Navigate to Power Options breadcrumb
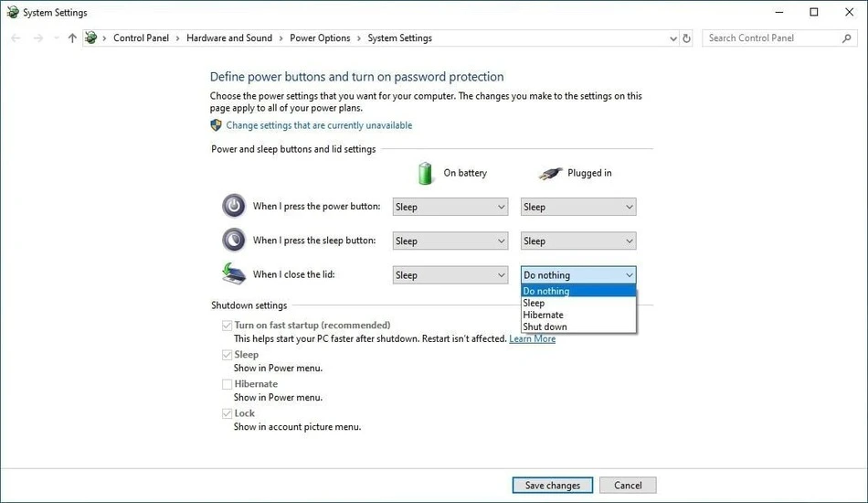Screen dimensions: 868x503 coord(320,37)
